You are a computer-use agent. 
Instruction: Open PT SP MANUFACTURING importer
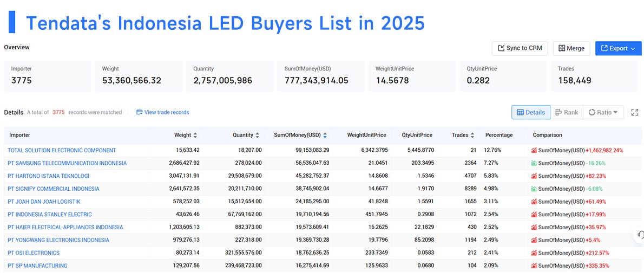[x=37, y=265]
